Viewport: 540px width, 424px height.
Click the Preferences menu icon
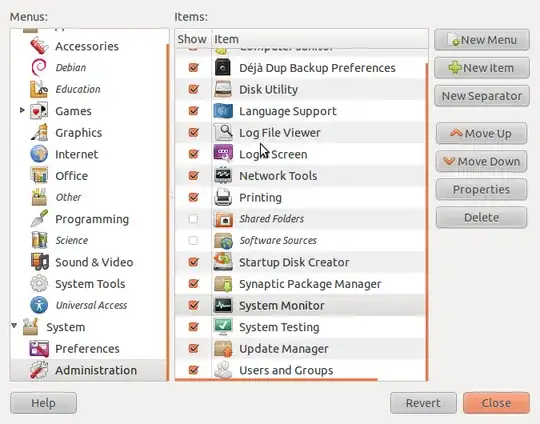[39, 349]
